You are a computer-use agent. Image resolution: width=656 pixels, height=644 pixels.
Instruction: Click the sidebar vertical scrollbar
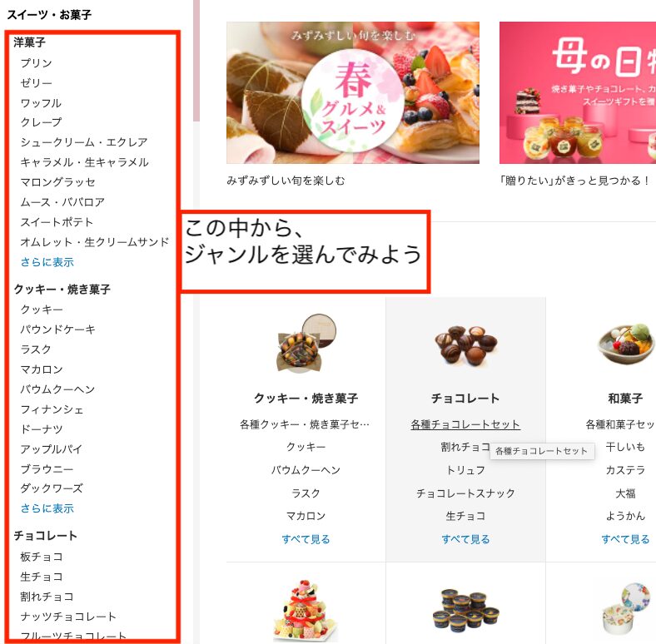196,61
